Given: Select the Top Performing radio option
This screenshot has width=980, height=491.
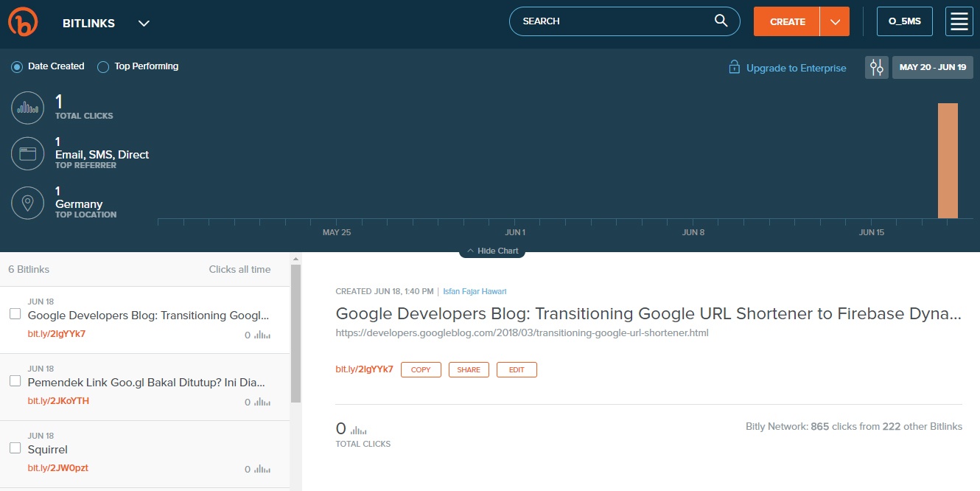Looking at the screenshot, I should click(x=103, y=67).
